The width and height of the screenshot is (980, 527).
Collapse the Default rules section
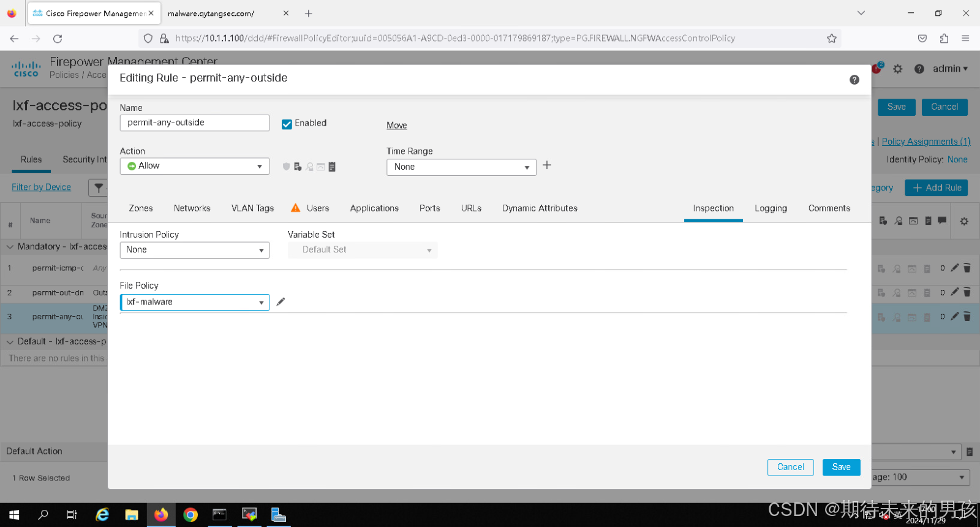point(10,342)
